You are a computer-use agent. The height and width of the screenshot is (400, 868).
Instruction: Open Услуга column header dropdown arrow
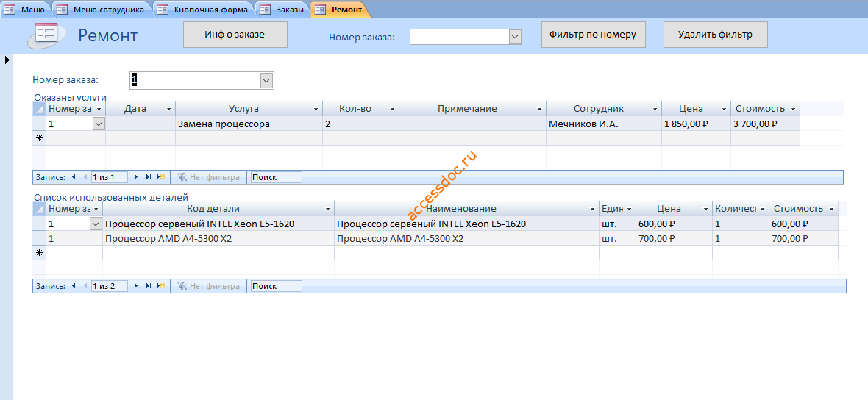point(316,109)
